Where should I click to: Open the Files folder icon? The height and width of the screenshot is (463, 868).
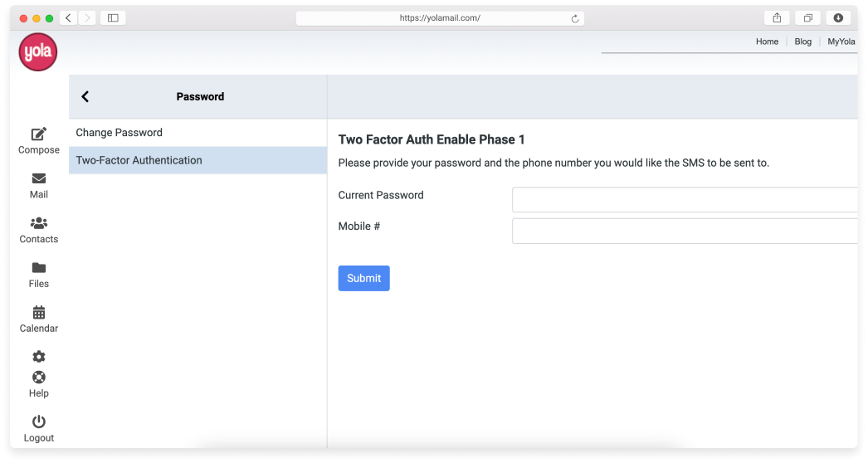(39, 268)
